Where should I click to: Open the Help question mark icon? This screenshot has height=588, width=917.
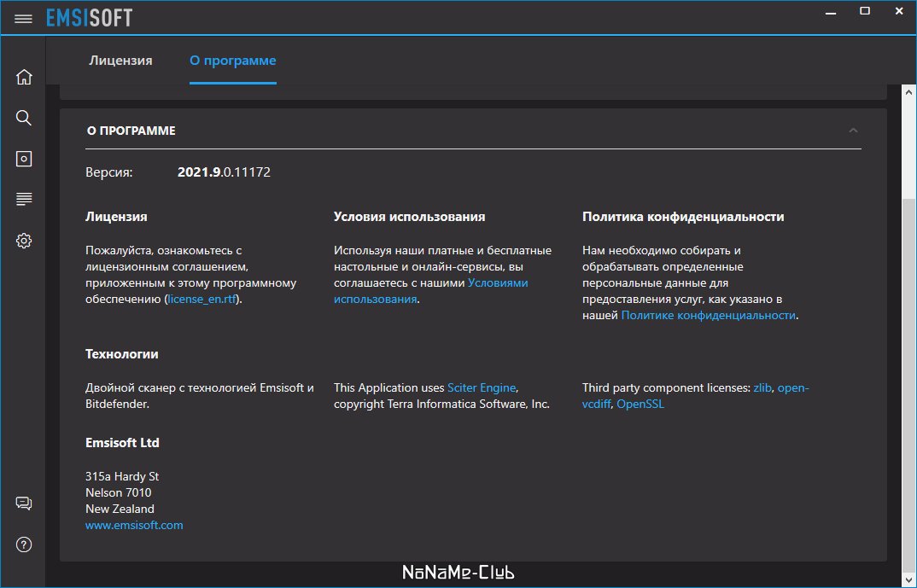pos(24,544)
